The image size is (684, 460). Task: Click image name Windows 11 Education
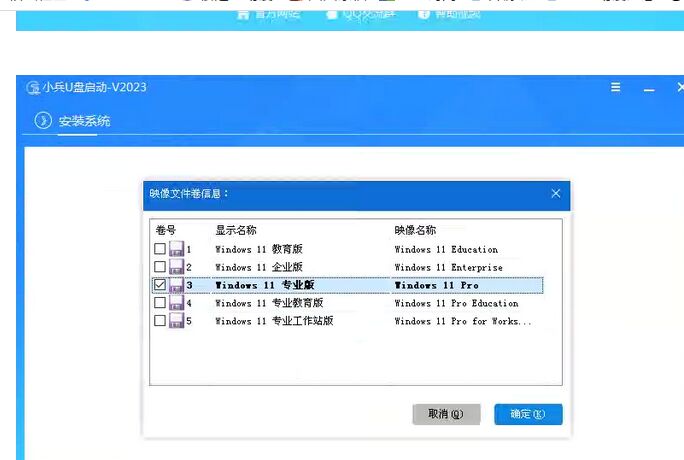[x=446, y=249]
